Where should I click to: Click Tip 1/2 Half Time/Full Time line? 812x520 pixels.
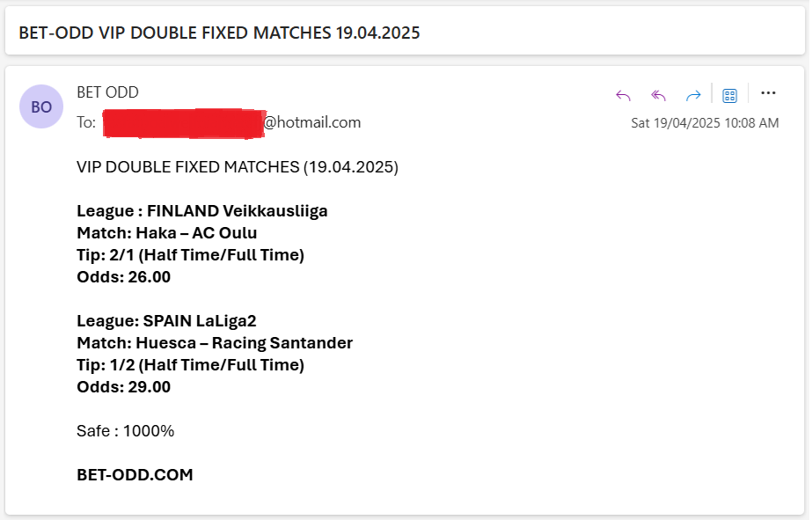click(x=191, y=365)
